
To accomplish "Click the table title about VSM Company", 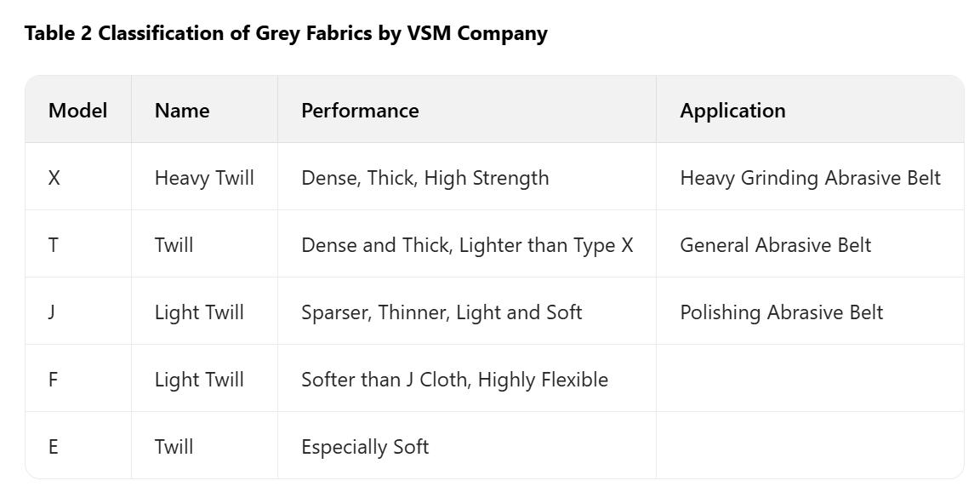I will point(286,33).
